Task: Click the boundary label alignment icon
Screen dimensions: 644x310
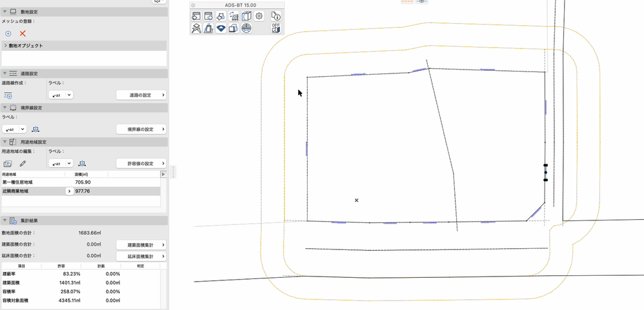Action: click(36, 129)
